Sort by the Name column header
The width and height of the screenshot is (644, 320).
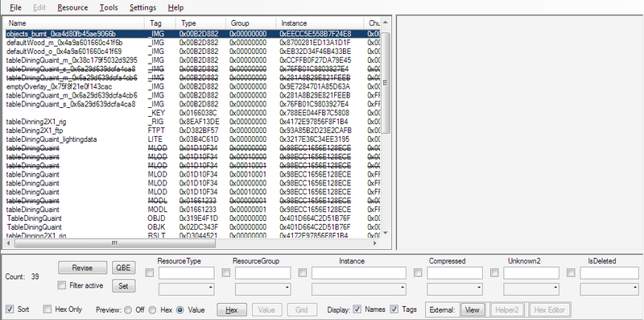(x=74, y=23)
